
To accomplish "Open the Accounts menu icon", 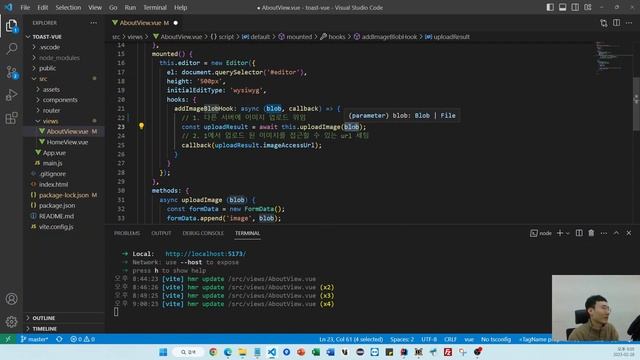I will tap(11, 299).
